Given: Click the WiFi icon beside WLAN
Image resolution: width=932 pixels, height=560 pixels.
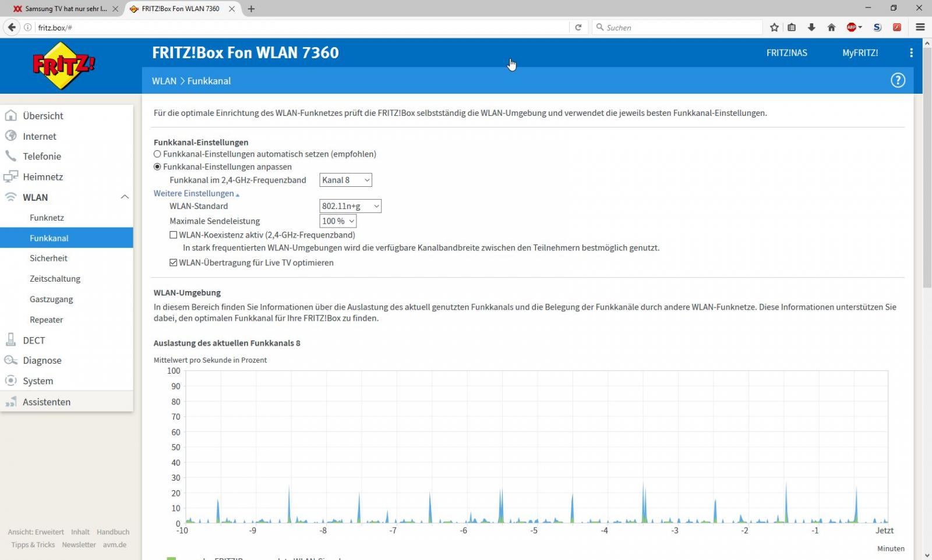Looking at the screenshot, I should (x=10, y=197).
